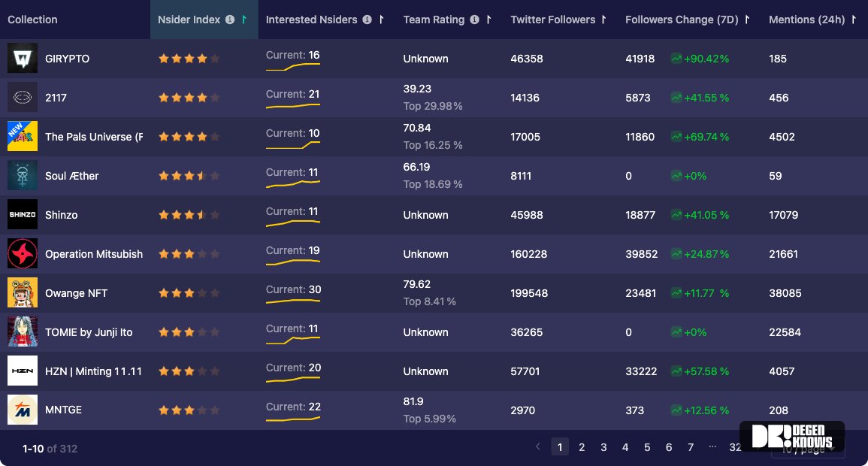Sort by Interested Nsiders arrow icon
This screenshot has height=466, width=868.
pyautogui.click(x=381, y=20)
